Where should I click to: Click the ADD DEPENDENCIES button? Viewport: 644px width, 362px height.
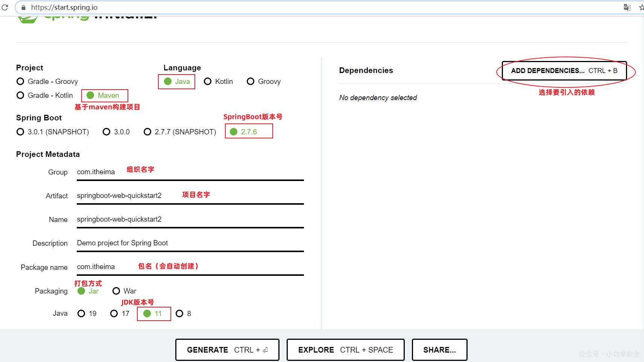click(x=564, y=71)
